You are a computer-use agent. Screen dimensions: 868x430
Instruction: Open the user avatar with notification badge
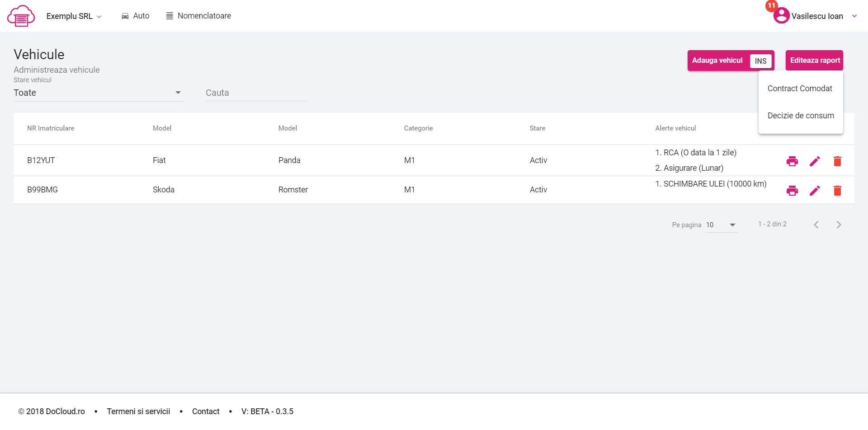coord(781,15)
